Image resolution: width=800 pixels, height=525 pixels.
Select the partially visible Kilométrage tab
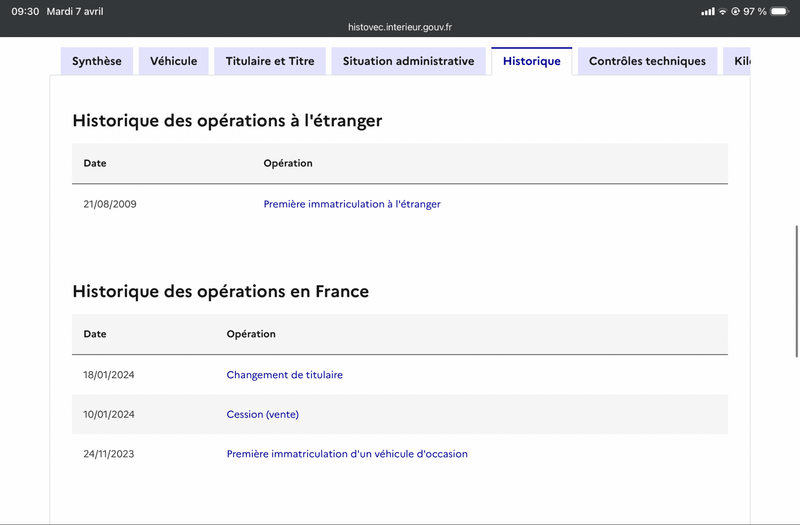coord(737,61)
